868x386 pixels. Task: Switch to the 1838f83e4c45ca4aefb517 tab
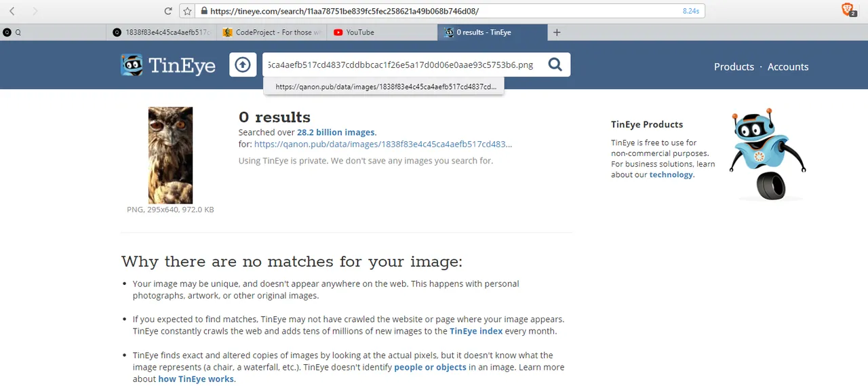click(162, 32)
